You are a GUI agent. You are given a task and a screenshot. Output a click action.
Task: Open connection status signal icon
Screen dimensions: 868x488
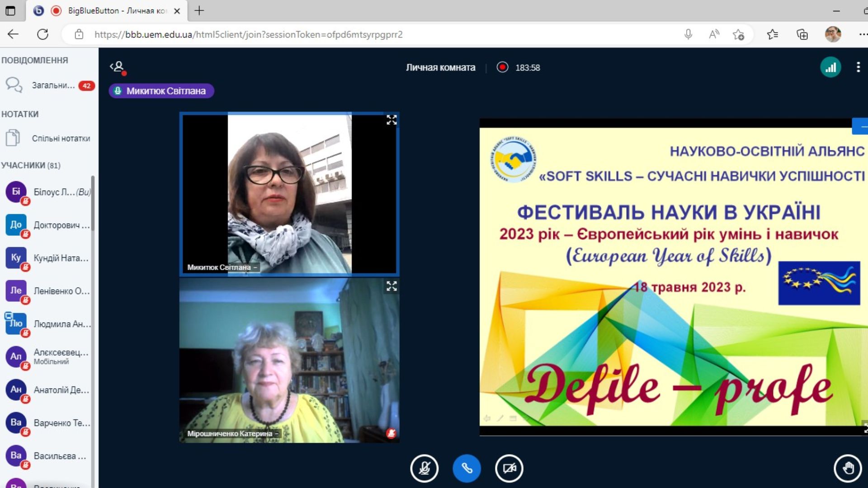(x=830, y=68)
